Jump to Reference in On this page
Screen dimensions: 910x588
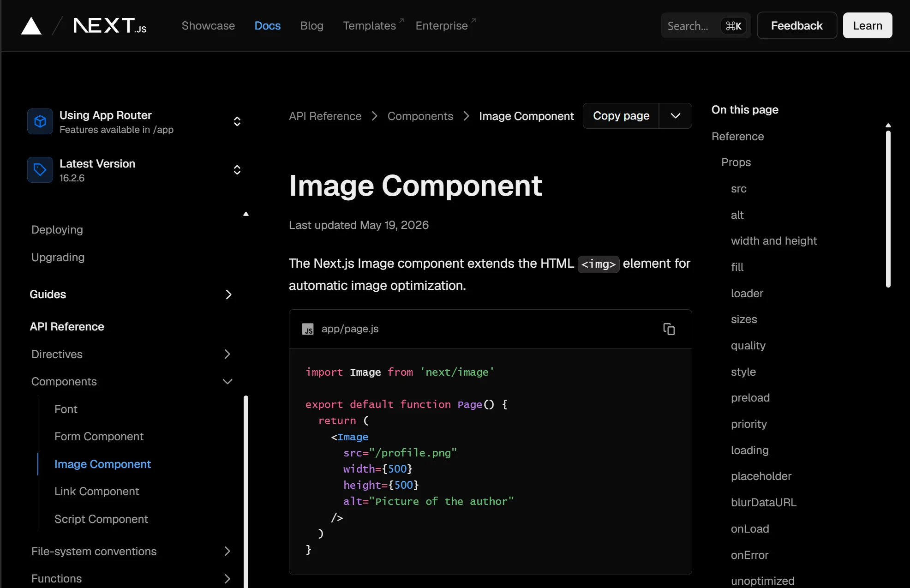(737, 137)
